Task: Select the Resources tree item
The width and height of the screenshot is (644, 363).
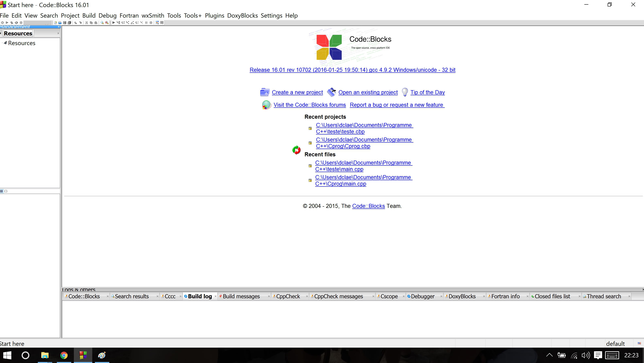Action: [x=21, y=43]
